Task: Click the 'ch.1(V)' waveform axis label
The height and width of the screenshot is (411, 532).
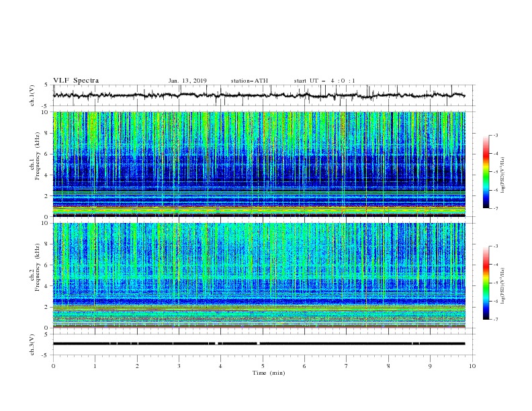Action: [32, 95]
